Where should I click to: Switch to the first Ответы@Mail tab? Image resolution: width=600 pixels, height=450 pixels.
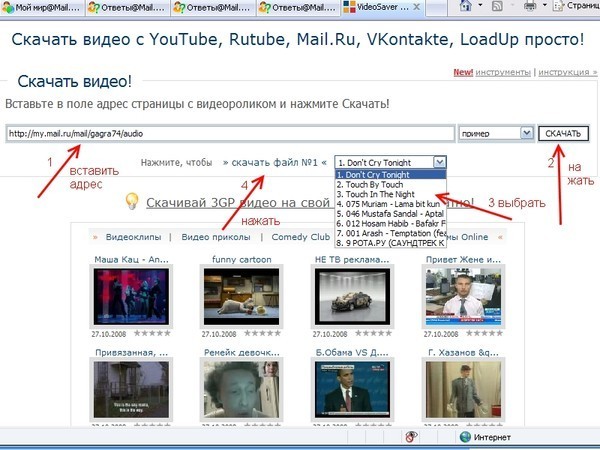pos(128,8)
